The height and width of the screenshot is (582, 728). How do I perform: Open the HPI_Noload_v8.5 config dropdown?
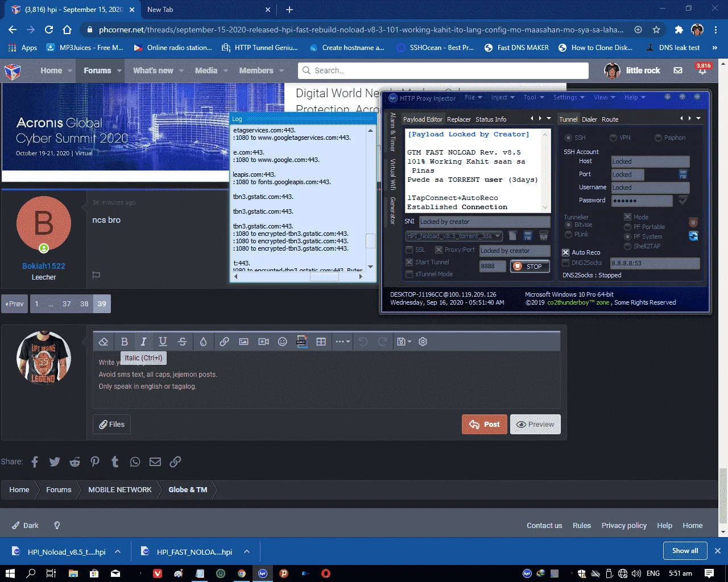coord(454,236)
